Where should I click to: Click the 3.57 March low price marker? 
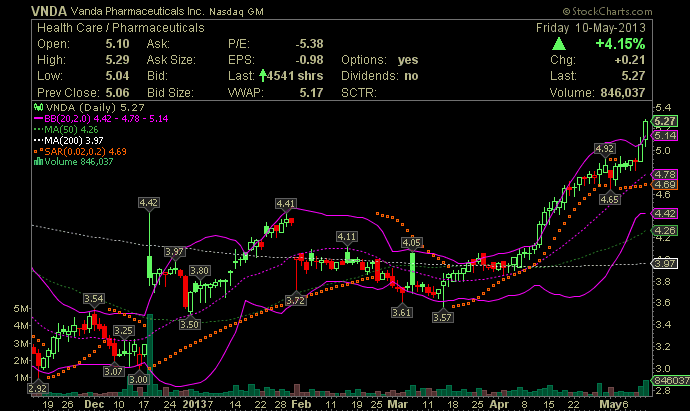(440, 317)
